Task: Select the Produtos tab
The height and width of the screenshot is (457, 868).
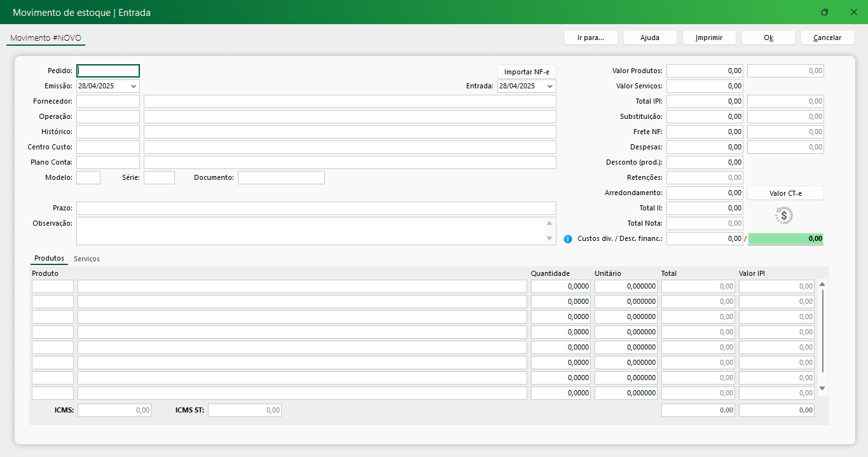Action: pyautogui.click(x=49, y=259)
